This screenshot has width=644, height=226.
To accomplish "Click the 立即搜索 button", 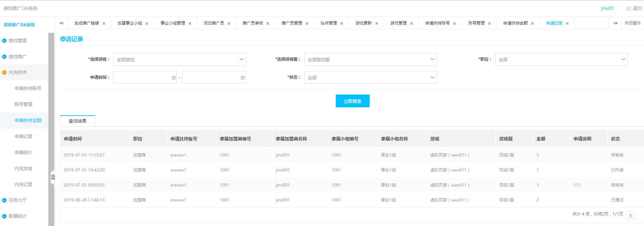I will point(352,101).
